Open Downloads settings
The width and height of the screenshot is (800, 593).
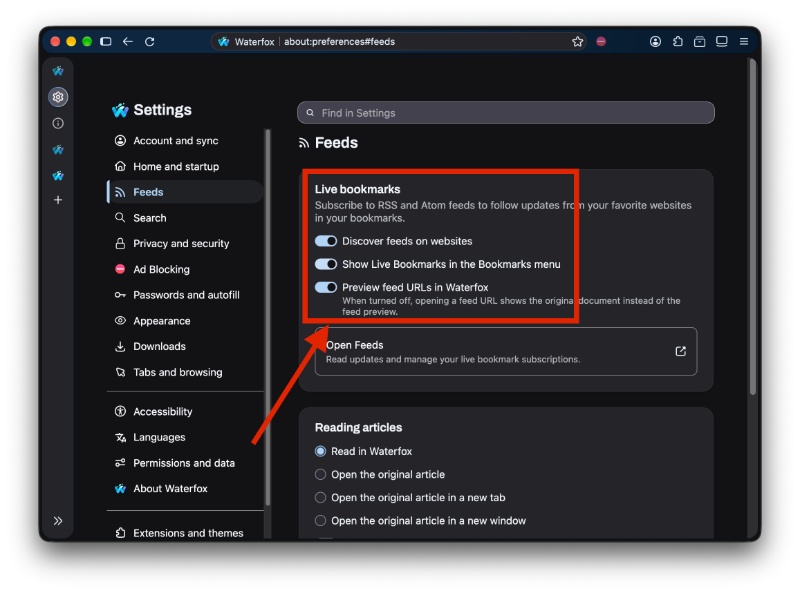tap(185, 346)
